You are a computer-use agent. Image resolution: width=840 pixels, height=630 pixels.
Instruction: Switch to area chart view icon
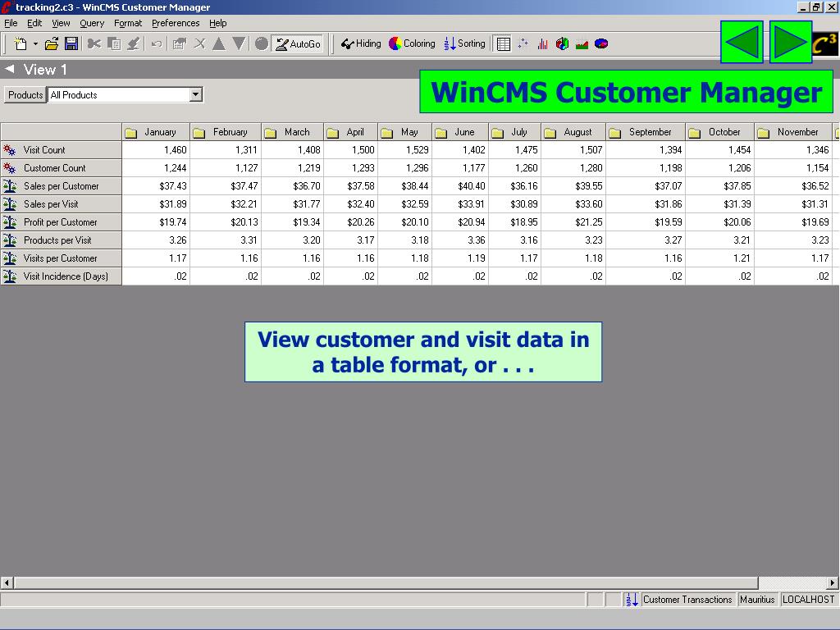pos(582,44)
